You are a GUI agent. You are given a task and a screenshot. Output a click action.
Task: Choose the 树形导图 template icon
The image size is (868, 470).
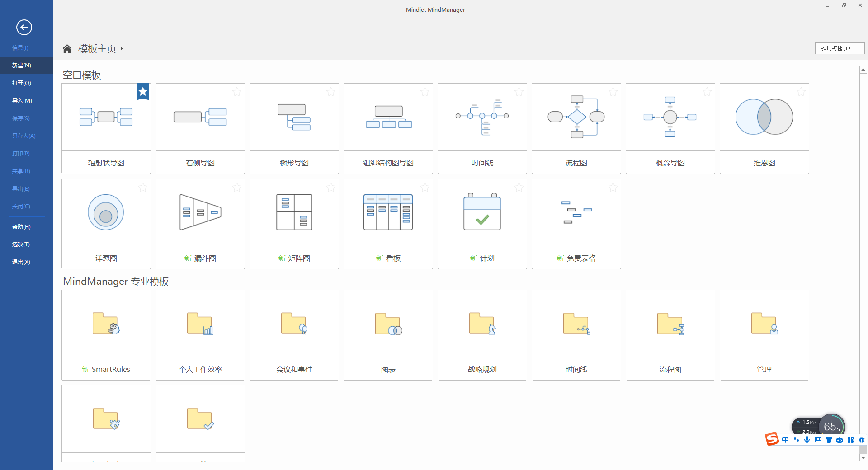[294, 117]
